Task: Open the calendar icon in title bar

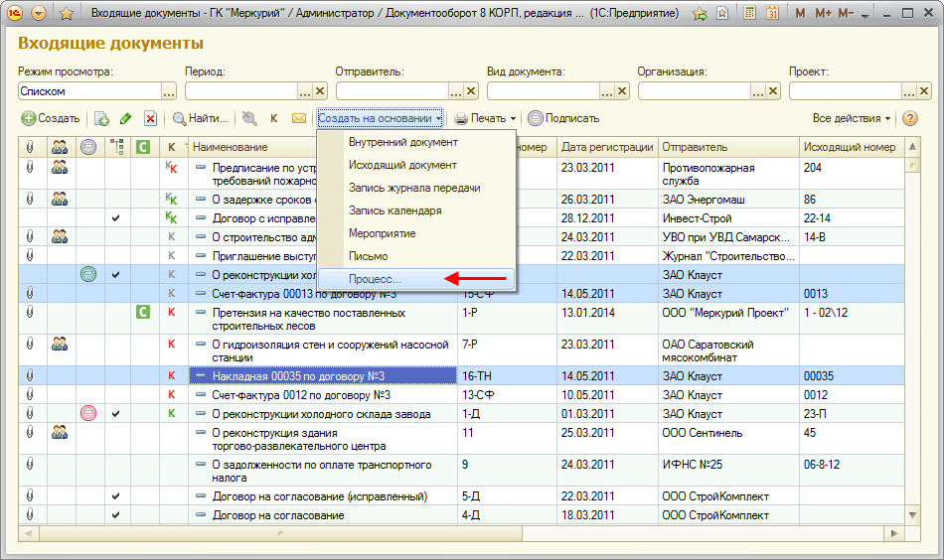Action: 771,14
